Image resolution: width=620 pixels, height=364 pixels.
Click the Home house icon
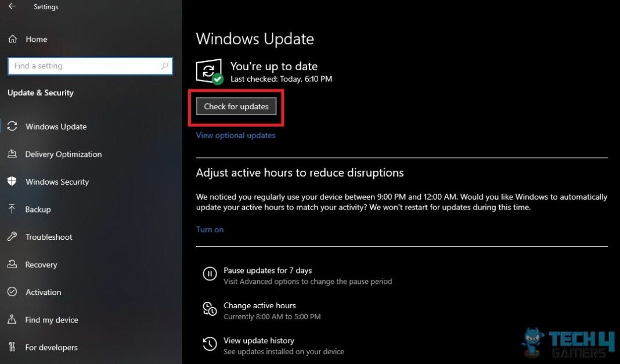point(13,39)
